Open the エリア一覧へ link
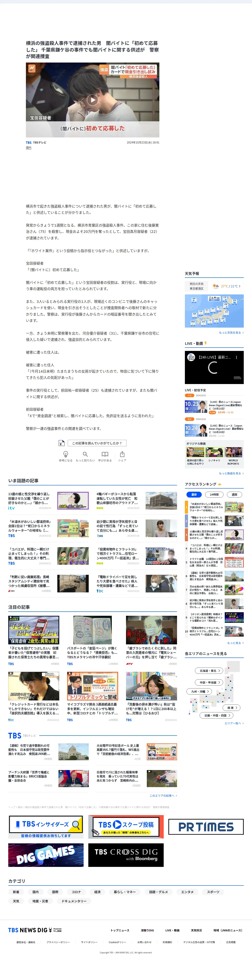The image size is (252, 980). click(x=234, y=723)
